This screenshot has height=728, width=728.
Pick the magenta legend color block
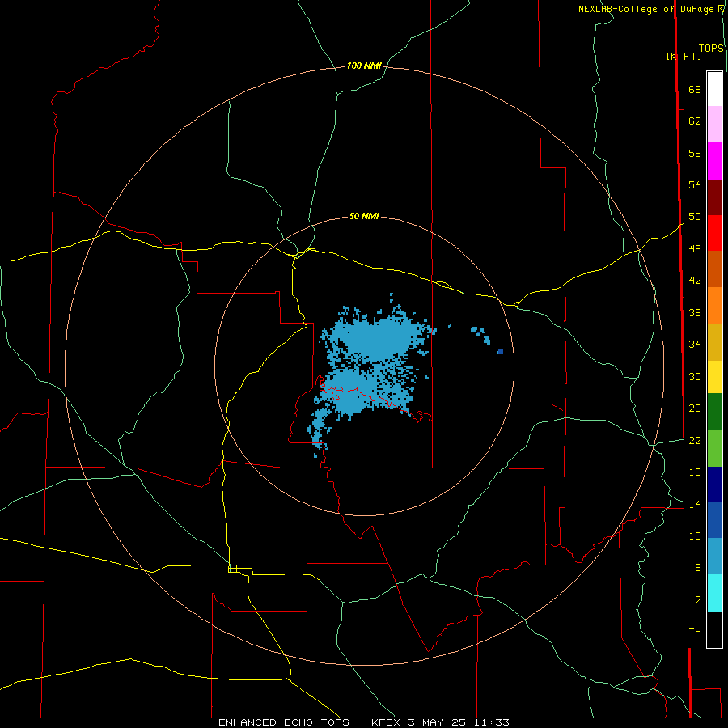pyautogui.click(x=714, y=161)
